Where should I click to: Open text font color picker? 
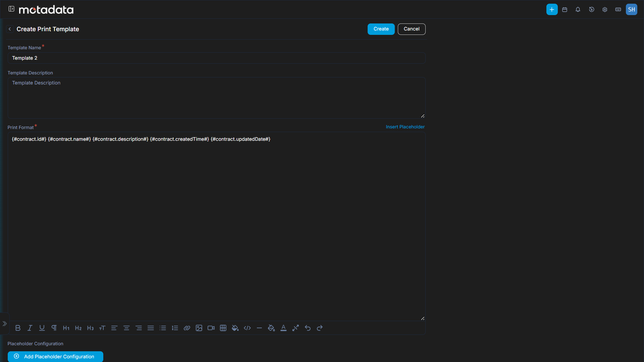(283, 328)
